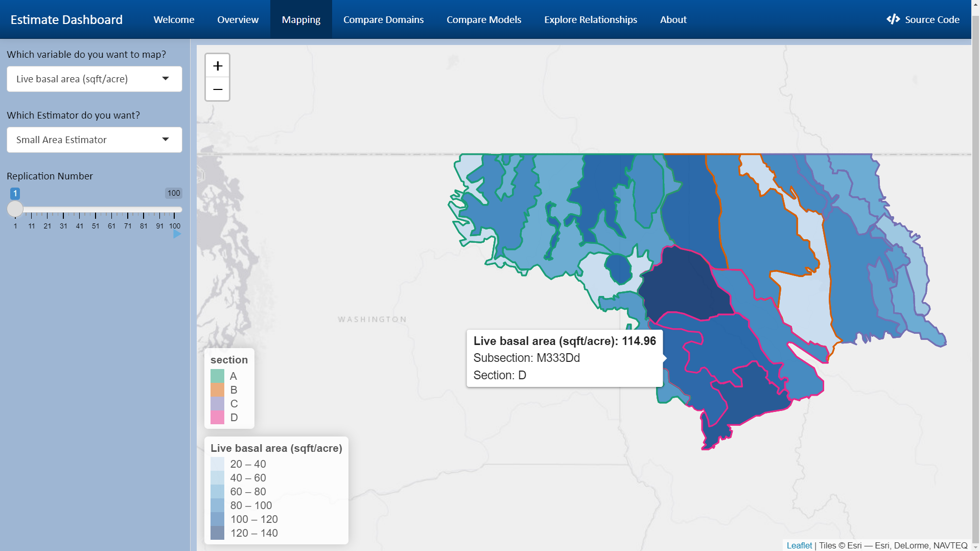Image resolution: width=980 pixels, height=551 pixels.
Task: Click the Source Code code-bracket icon
Action: [x=893, y=19]
